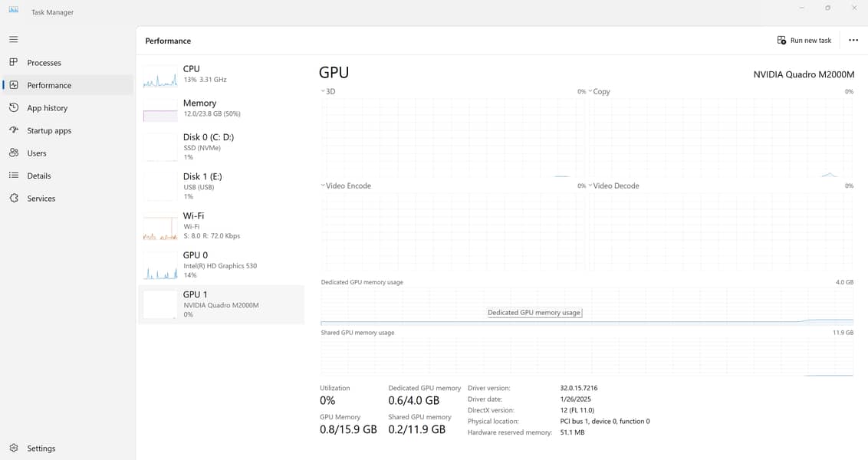The width and height of the screenshot is (868, 460).
Task: Click the GPU heading title
Action: pyautogui.click(x=334, y=73)
